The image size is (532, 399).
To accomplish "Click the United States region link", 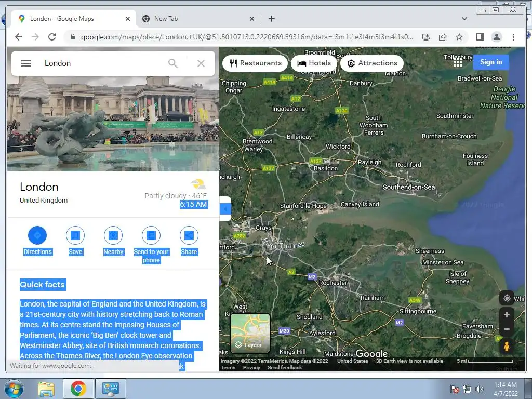I will point(353,361).
